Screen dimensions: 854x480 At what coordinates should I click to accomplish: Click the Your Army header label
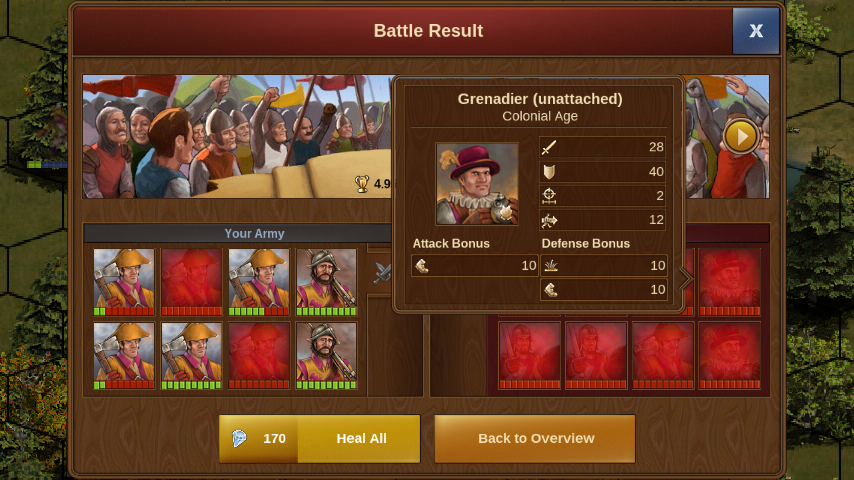(x=254, y=233)
